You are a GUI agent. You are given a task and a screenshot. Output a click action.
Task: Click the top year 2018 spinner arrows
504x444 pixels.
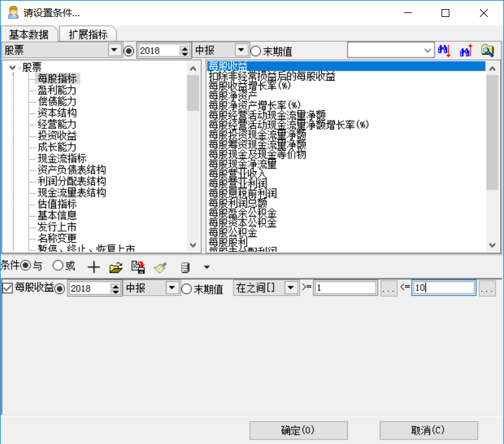coord(185,51)
